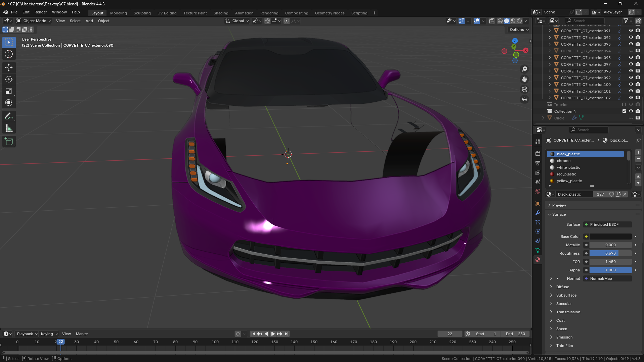The height and width of the screenshot is (362, 644).
Task: Switch to the Shading workspace tab
Action: tap(221, 13)
